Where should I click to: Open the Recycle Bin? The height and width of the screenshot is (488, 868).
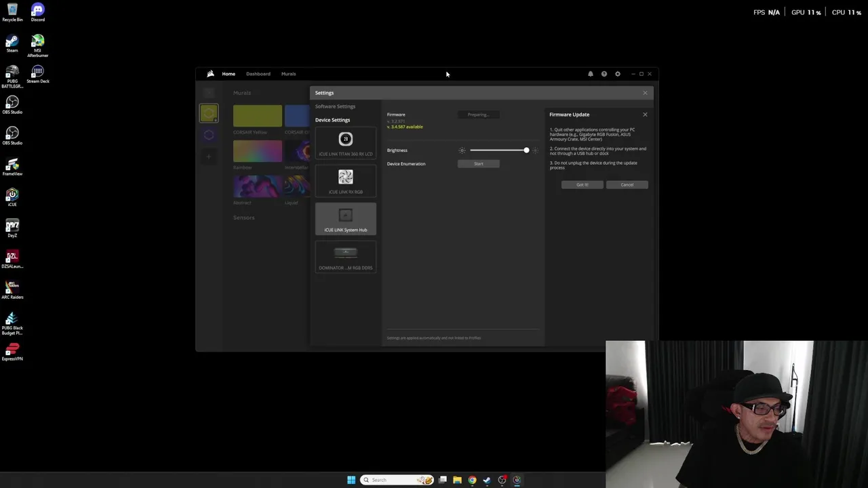coord(12,12)
